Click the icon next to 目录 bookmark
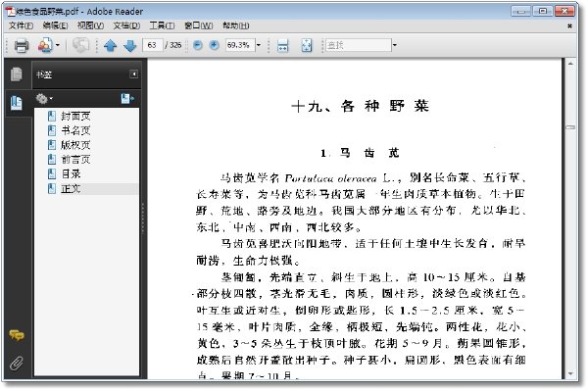The image size is (588, 391). (x=52, y=174)
